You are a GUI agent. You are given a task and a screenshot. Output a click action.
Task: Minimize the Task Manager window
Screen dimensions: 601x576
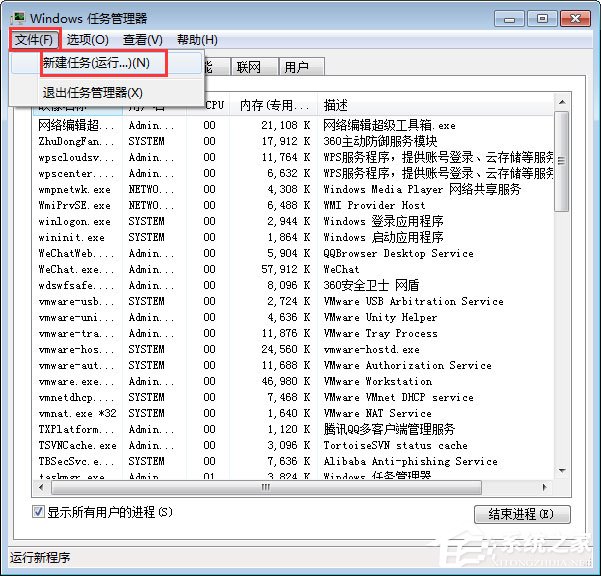coord(509,18)
